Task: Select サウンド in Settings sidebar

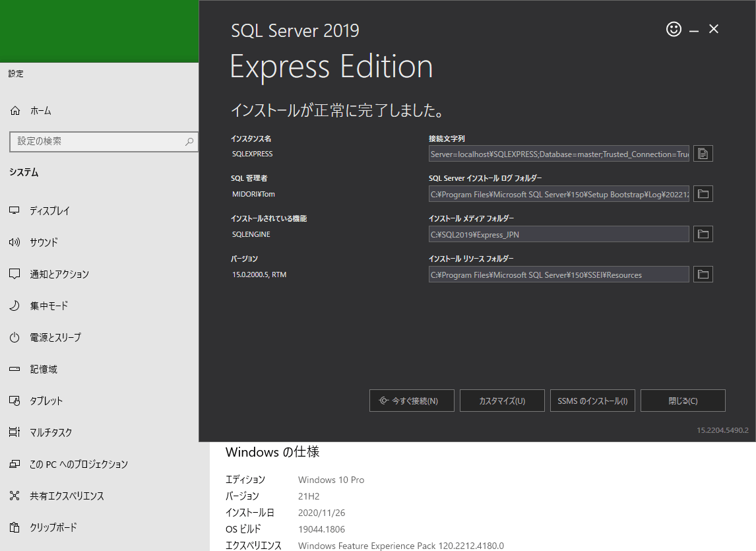Action: tap(44, 242)
